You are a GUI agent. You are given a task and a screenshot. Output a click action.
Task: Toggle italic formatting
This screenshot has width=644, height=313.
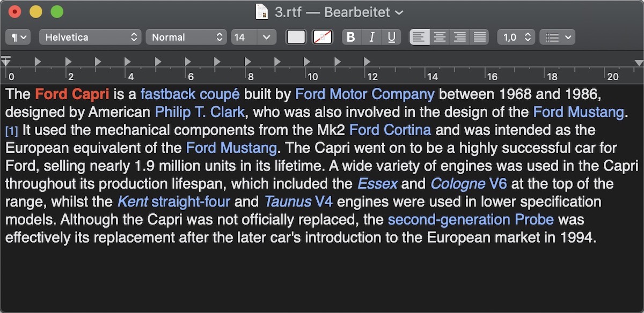(371, 37)
